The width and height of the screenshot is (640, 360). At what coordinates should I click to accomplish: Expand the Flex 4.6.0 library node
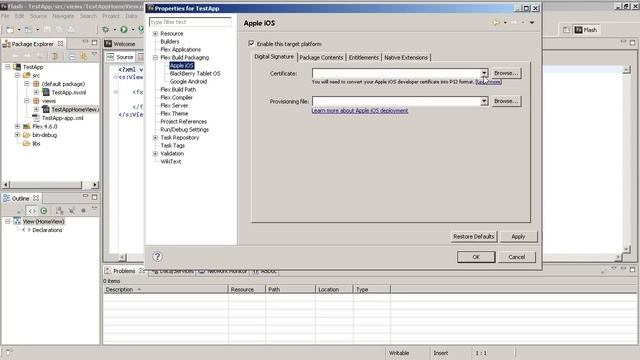[17, 127]
